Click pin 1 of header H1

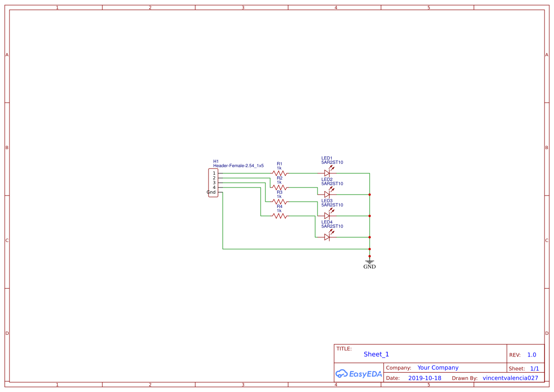214,173
